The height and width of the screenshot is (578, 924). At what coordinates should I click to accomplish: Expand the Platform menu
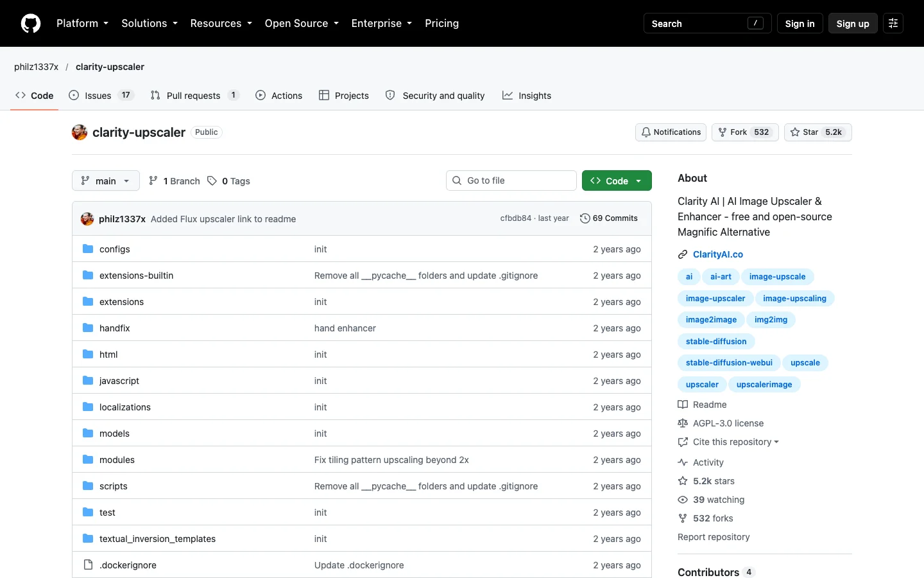(82, 23)
